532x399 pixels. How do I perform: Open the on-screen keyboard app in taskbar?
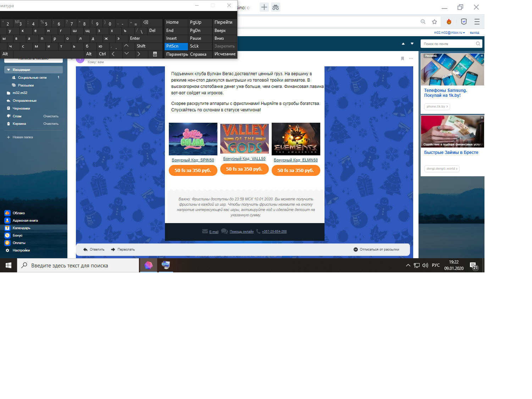tap(165, 265)
